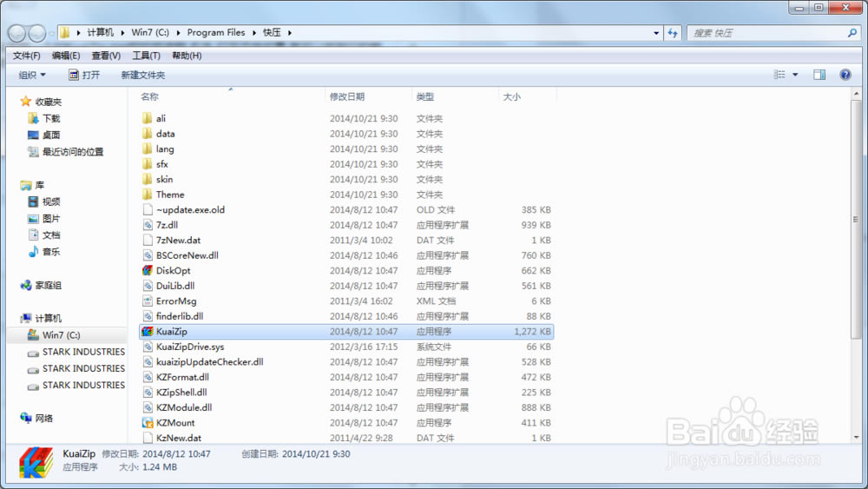The width and height of the screenshot is (868, 489).
Task: Click the vertical scrollbar thumb
Action: click(856, 219)
